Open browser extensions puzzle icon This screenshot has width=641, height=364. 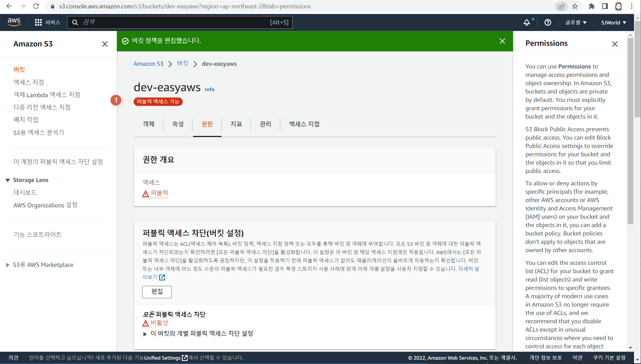point(592,6)
